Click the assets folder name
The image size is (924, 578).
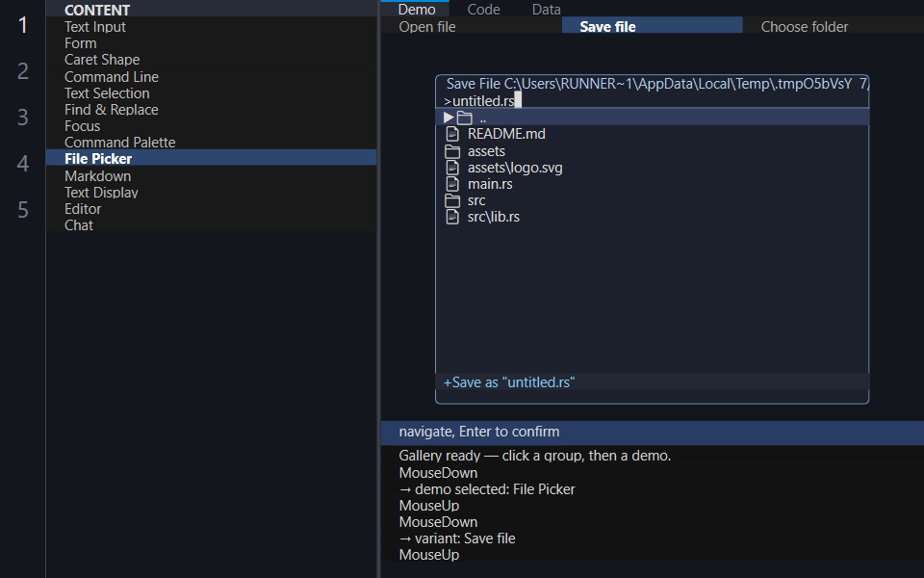(486, 151)
